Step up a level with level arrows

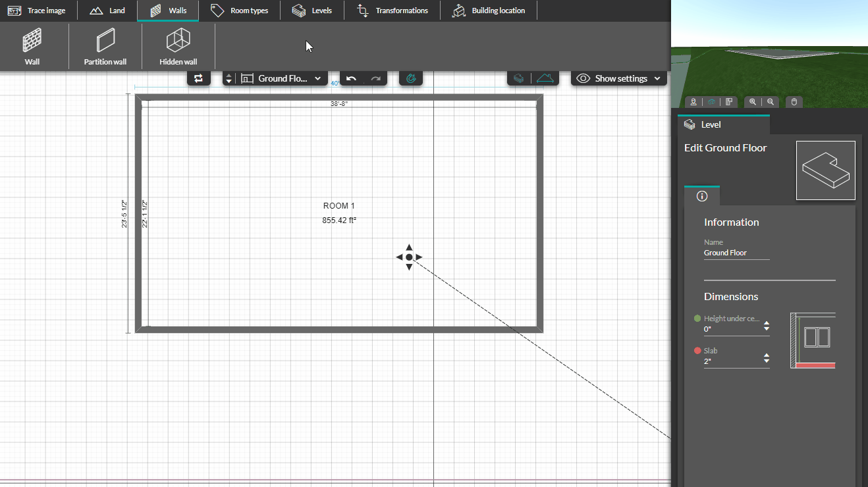229,76
